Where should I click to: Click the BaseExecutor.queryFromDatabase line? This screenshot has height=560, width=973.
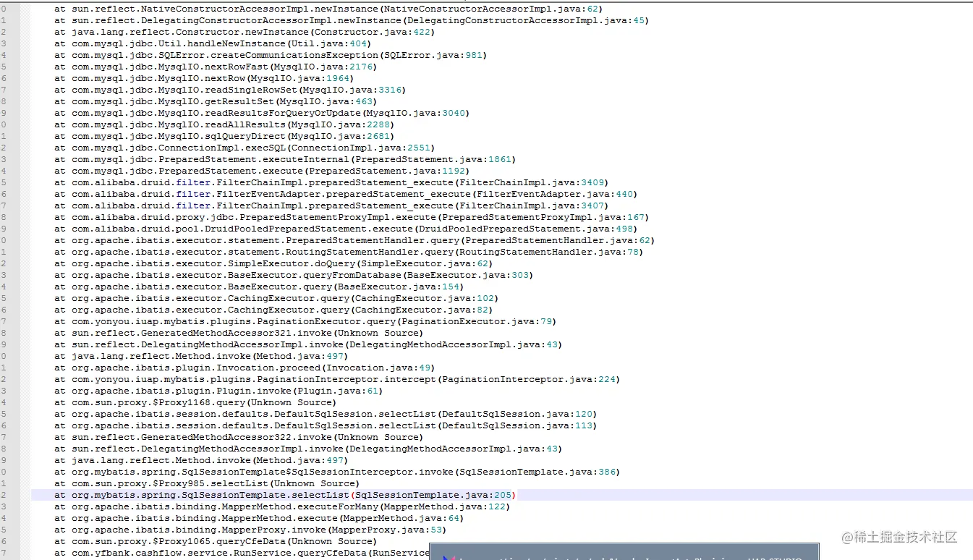(x=294, y=275)
